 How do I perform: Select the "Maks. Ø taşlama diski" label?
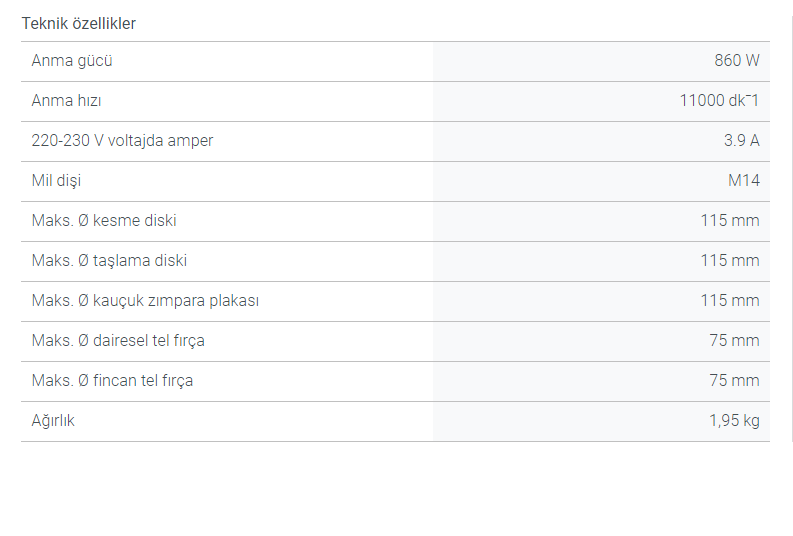pyautogui.click(x=109, y=261)
